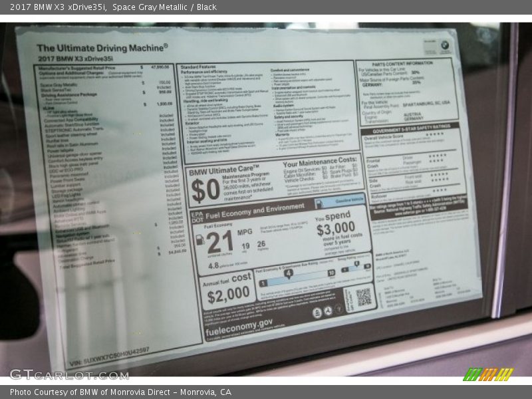Viewport: 532px width, 399px height.
Task: Select the marker labeled 4 on the rating scale
Action: point(288,273)
